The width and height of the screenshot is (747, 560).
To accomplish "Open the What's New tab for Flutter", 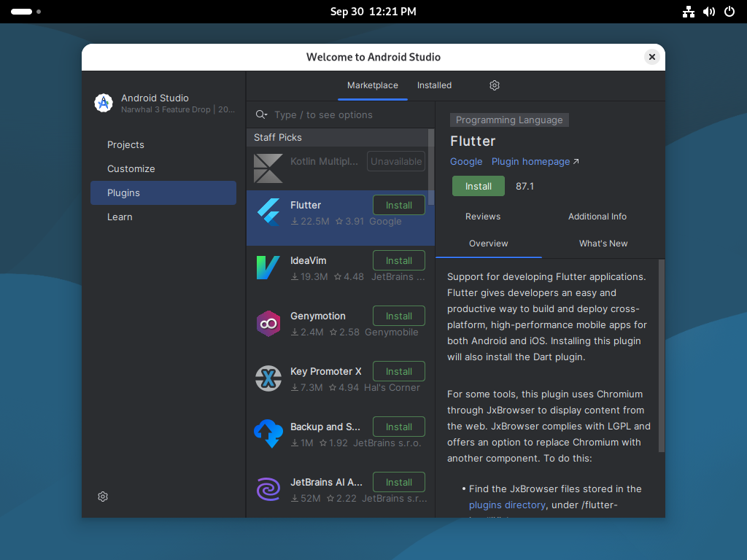I will coord(604,243).
